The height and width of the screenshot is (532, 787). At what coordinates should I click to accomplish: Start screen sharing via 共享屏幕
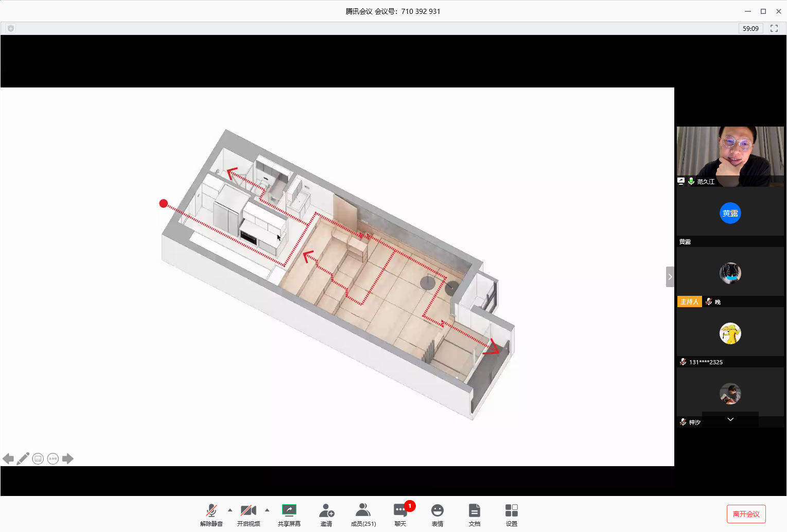(x=289, y=514)
